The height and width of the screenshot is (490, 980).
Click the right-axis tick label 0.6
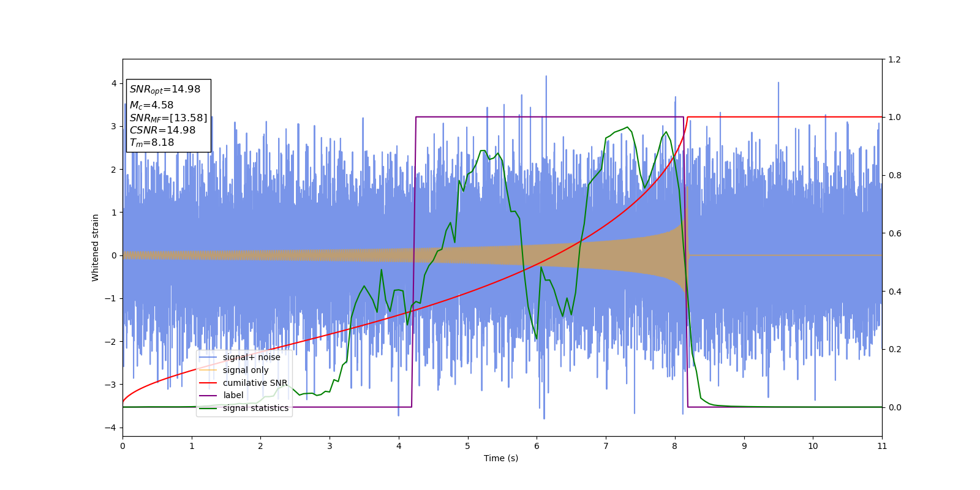point(894,233)
